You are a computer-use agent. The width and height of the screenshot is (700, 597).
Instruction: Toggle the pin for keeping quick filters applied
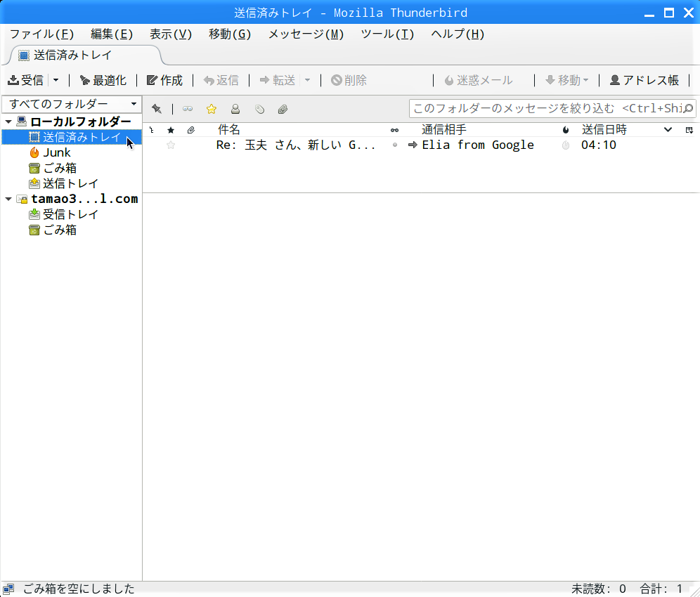(157, 109)
